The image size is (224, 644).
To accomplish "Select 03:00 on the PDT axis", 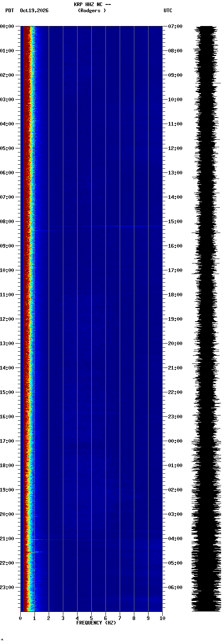I will tap(7, 100).
